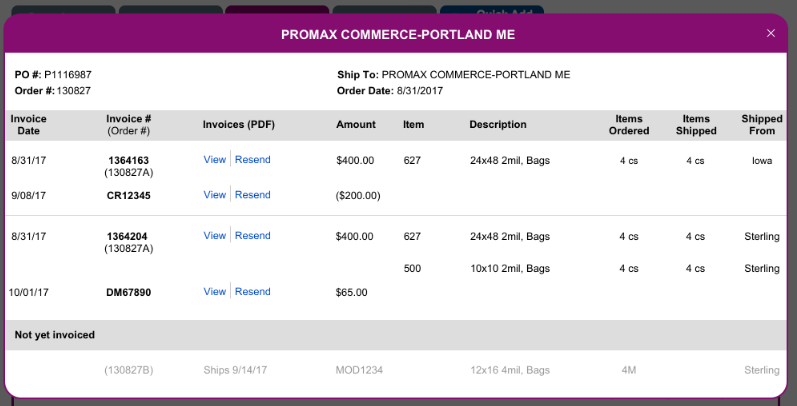Image resolution: width=797 pixels, height=406 pixels.
Task: Select invoice number 1364204
Action: pyautogui.click(x=127, y=236)
